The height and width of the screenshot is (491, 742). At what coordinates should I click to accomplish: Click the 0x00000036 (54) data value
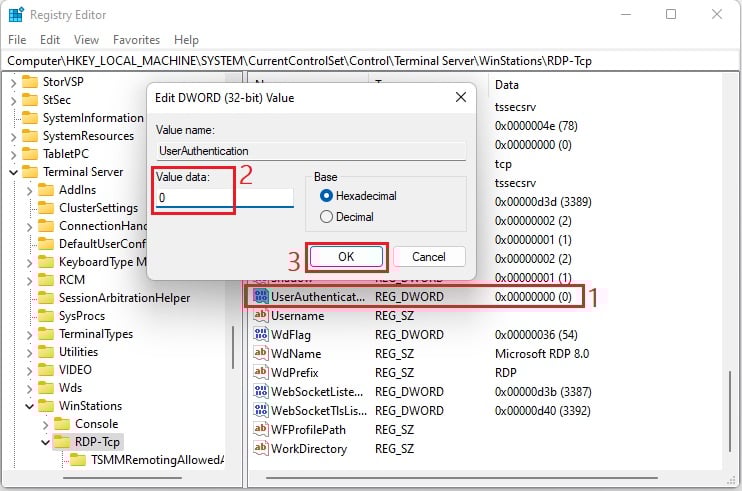pos(536,334)
